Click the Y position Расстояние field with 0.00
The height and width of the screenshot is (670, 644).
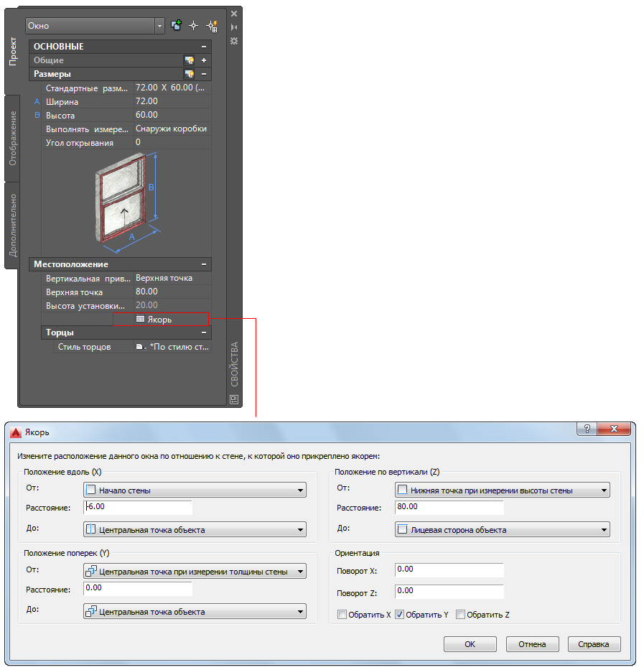point(138,588)
